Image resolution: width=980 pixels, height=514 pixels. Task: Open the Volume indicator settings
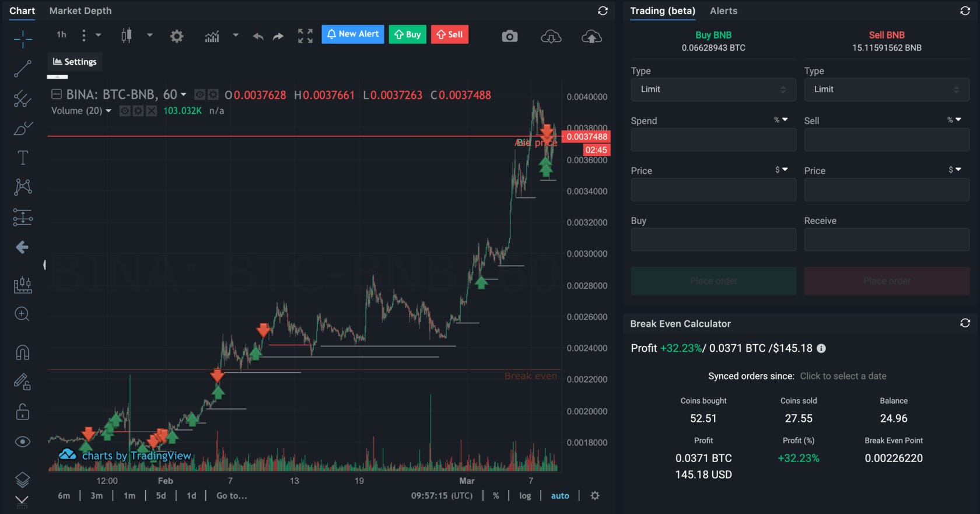(x=138, y=111)
